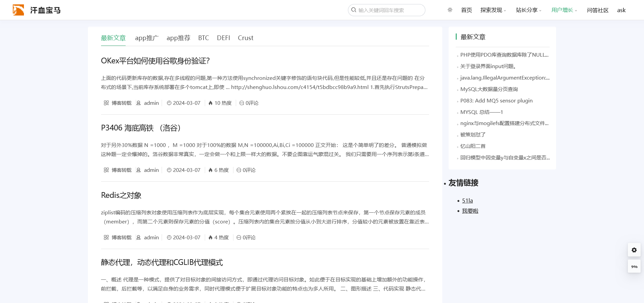Open sidebar post java.lang.IllegalArgumentException
The image size is (644, 303).
click(505, 78)
